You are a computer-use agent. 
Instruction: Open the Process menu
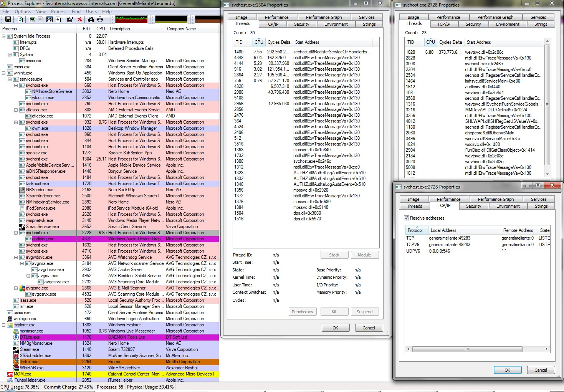[x=59, y=12]
